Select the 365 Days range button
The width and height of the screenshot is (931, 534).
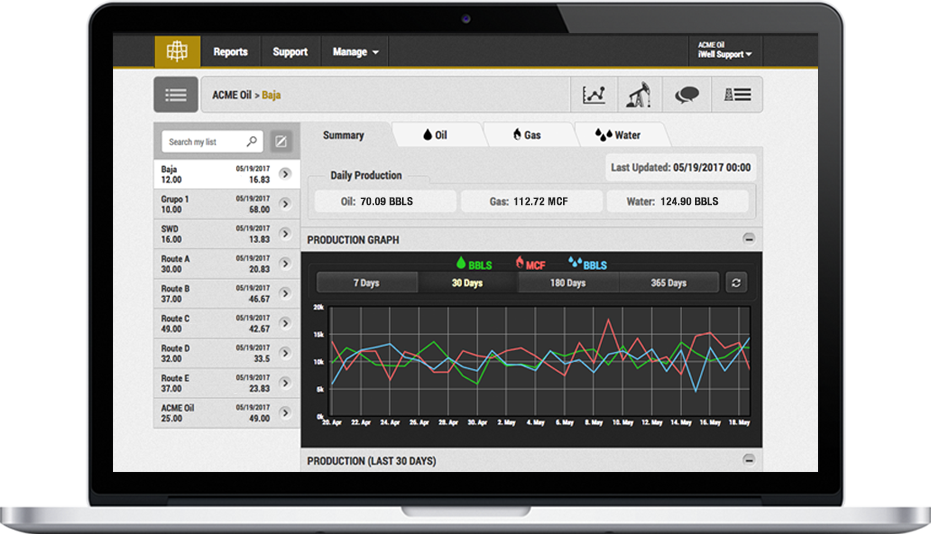[668, 283]
